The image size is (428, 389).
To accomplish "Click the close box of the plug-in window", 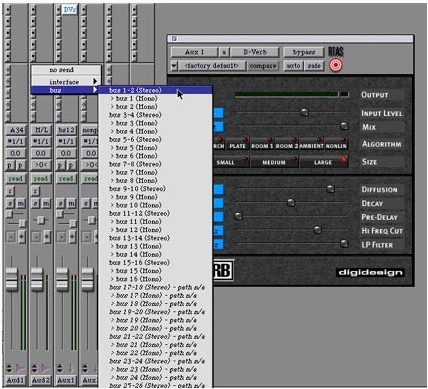I will tap(174, 39).
